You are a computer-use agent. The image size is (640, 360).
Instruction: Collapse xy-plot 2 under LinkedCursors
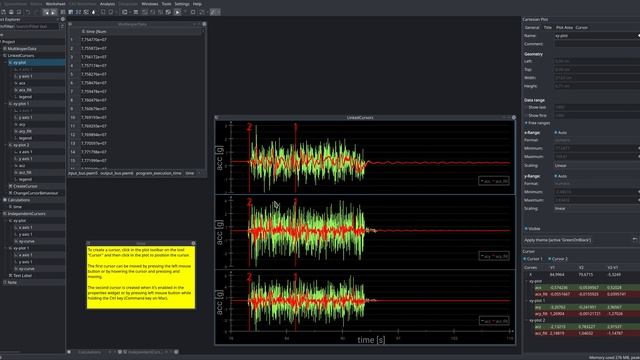click(x=6, y=145)
